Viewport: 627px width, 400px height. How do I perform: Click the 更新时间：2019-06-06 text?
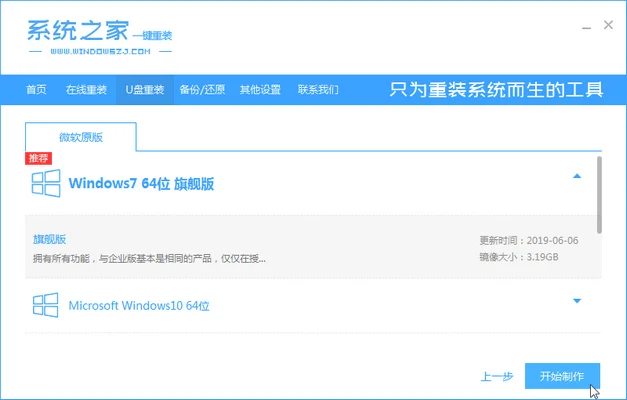(529, 240)
